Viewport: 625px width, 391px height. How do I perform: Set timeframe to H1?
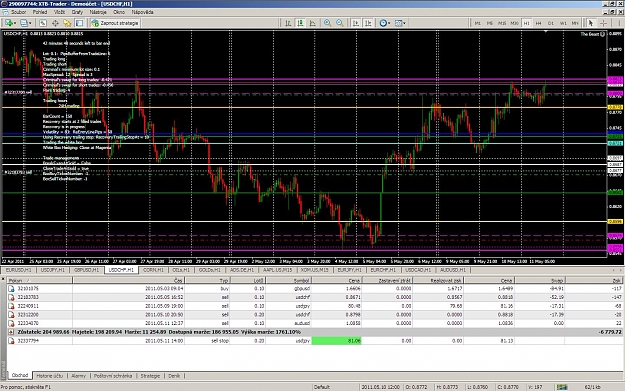[x=527, y=23]
